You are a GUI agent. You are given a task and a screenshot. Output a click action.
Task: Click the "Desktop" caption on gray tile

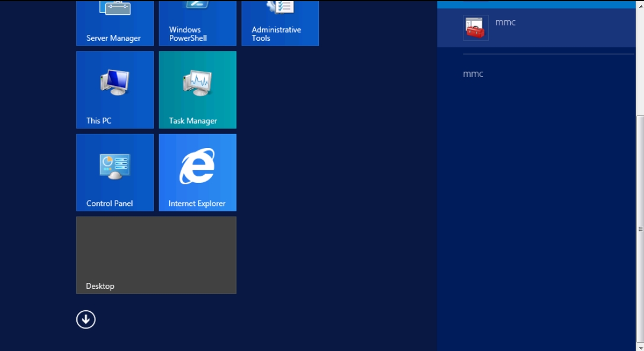(x=100, y=286)
